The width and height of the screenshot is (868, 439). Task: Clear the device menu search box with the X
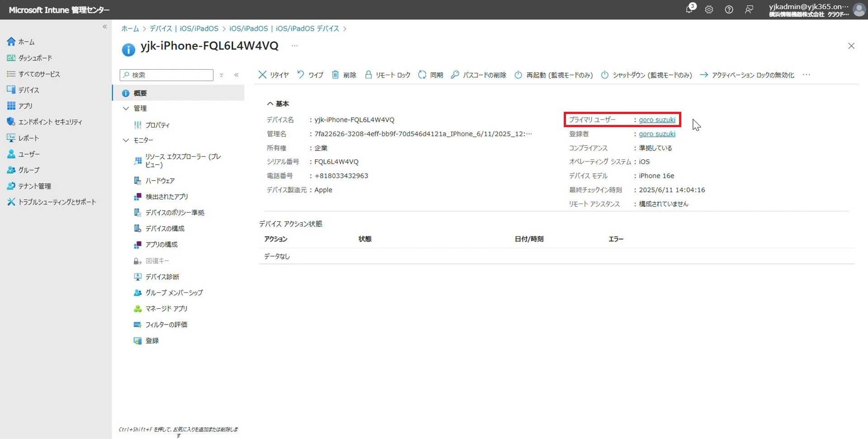(222, 75)
